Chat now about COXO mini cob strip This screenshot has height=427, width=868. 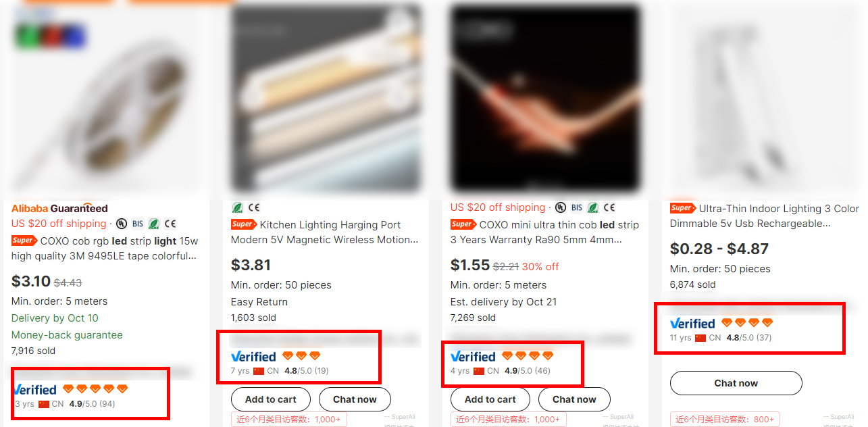click(574, 399)
